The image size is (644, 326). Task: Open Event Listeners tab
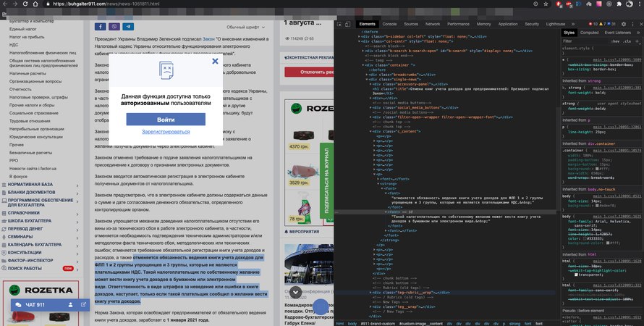pyautogui.click(x=617, y=33)
